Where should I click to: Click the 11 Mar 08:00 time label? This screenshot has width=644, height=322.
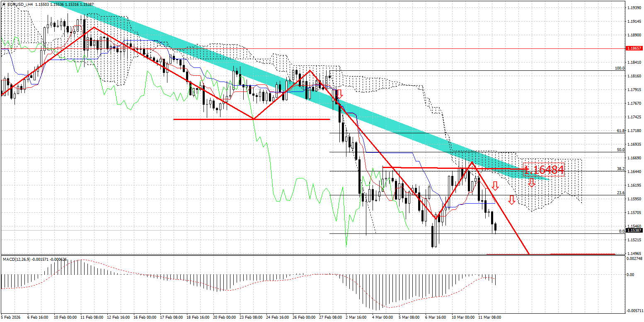pyautogui.click(x=490, y=317)
